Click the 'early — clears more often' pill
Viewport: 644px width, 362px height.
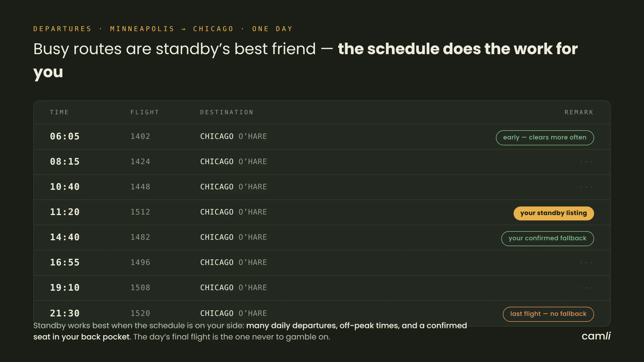coord(545,138)
